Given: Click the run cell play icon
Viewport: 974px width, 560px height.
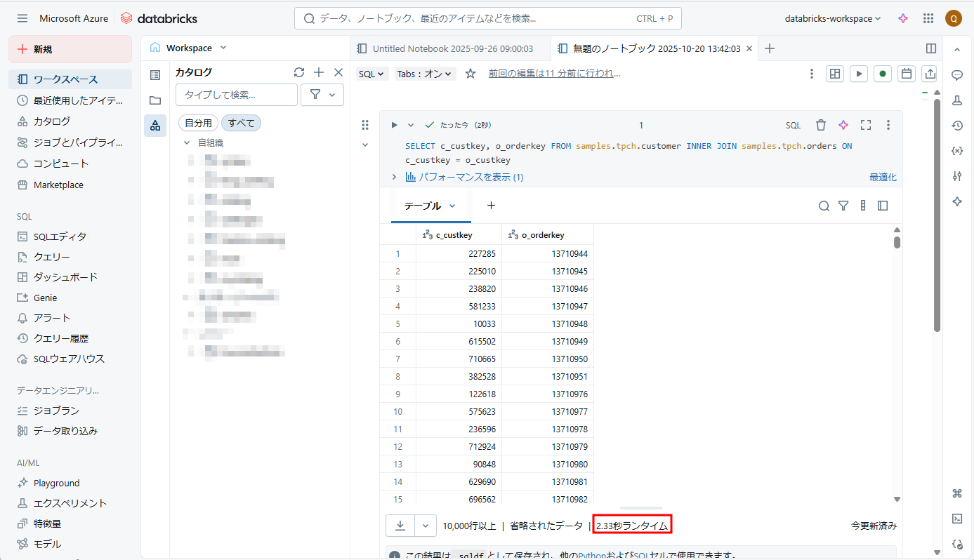Looking at the screenshot, I should pos(394,125).
